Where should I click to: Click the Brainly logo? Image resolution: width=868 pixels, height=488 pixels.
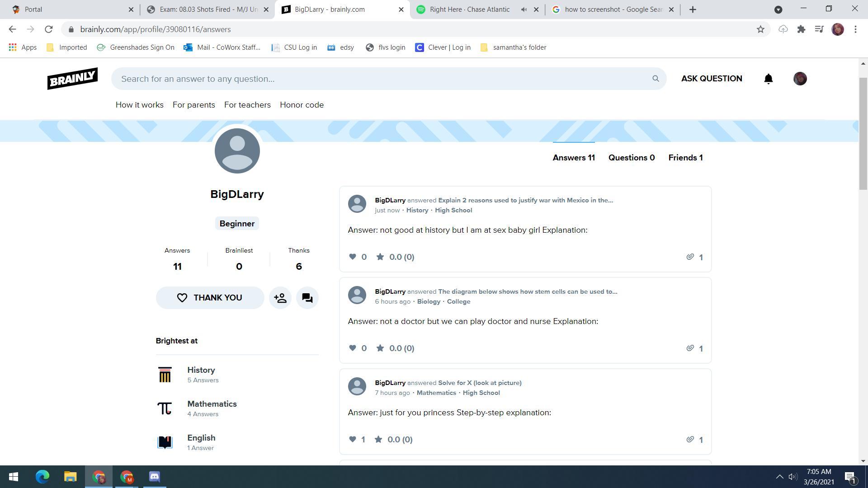[72, 79]
